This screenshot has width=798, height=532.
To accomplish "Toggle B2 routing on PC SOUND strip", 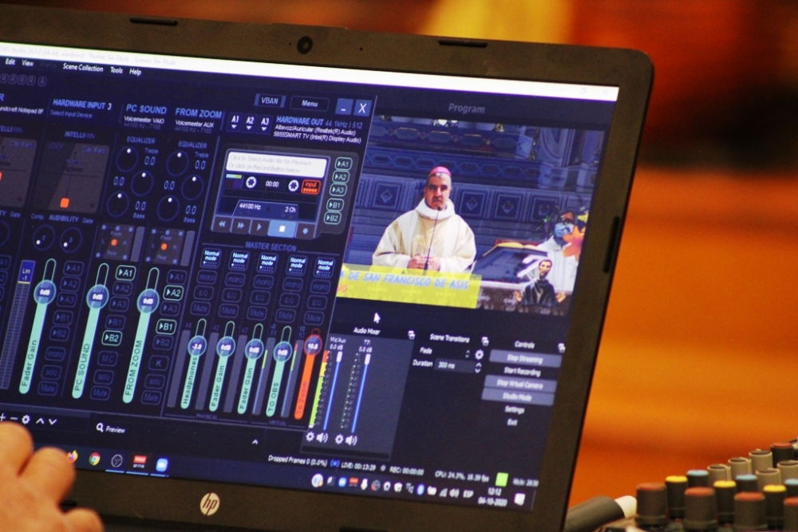I will coord(112,337).
